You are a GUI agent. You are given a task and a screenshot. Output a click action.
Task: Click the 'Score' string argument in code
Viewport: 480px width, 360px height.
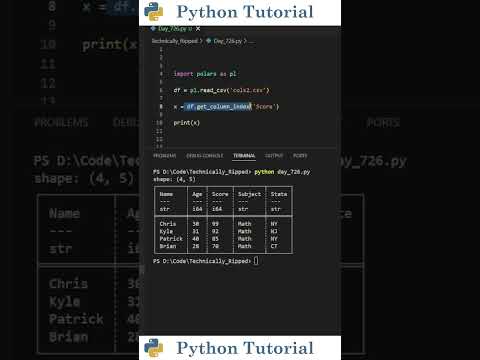tap(265, 107)
